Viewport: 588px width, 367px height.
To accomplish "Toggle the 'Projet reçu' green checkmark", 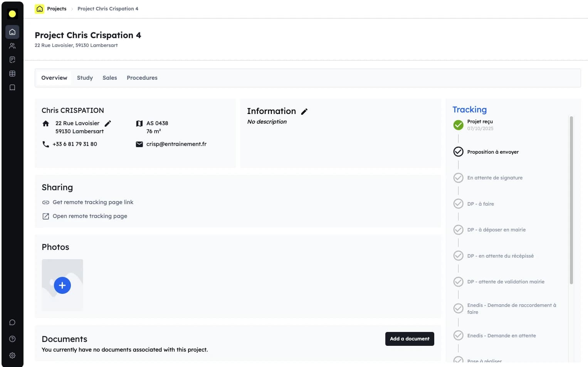I will pyautogui.click(x=458, y=125).
